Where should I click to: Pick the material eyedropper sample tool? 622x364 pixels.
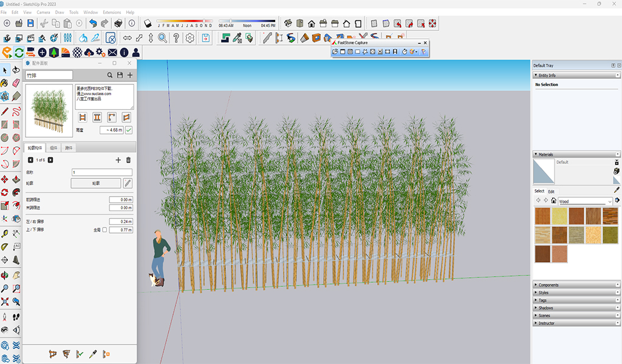[x=617, y=190]
